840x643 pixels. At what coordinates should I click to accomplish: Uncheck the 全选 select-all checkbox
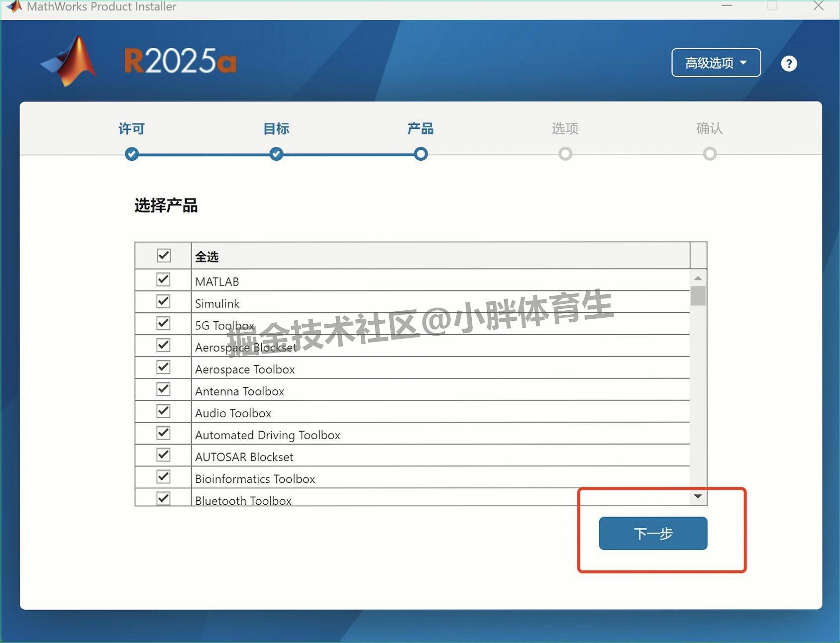coord(163,255)
